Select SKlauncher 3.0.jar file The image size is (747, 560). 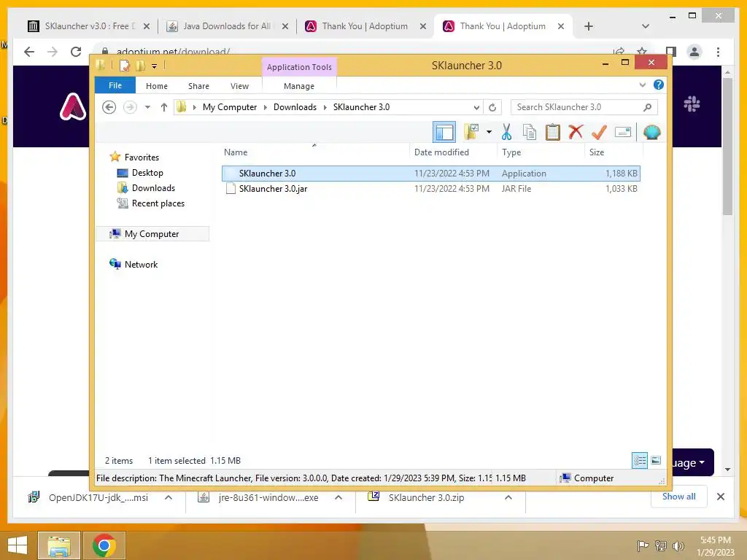pos(430,189)
